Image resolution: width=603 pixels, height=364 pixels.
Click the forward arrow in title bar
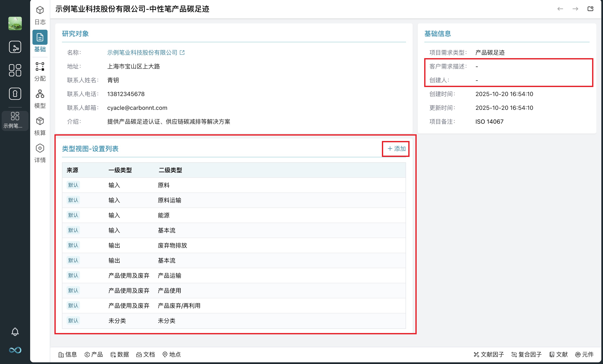click(x=575, y=9)
